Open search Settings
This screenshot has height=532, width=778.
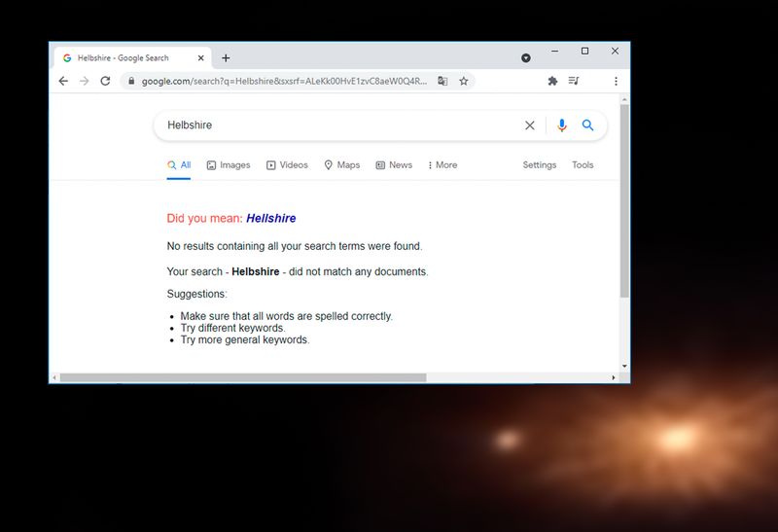point(540,165)
